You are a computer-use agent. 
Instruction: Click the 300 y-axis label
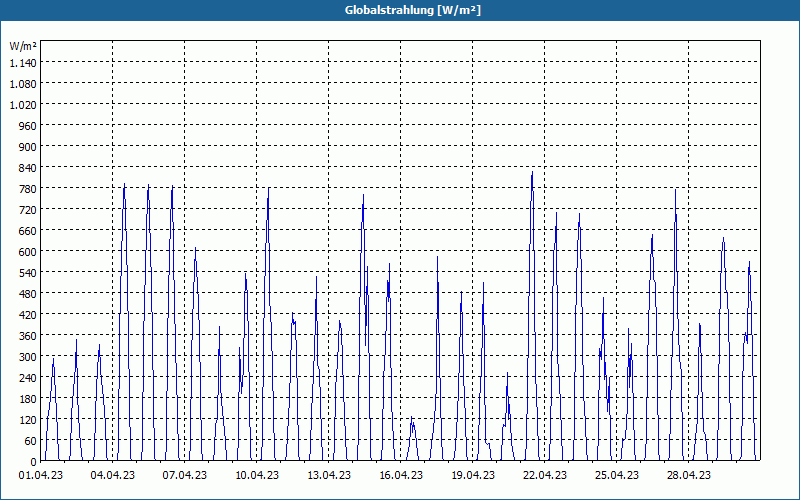[28, 357]
